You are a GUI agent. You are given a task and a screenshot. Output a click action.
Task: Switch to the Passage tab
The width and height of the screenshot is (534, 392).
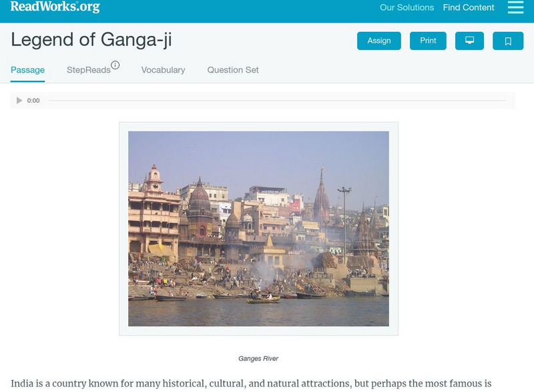(27, 70)
